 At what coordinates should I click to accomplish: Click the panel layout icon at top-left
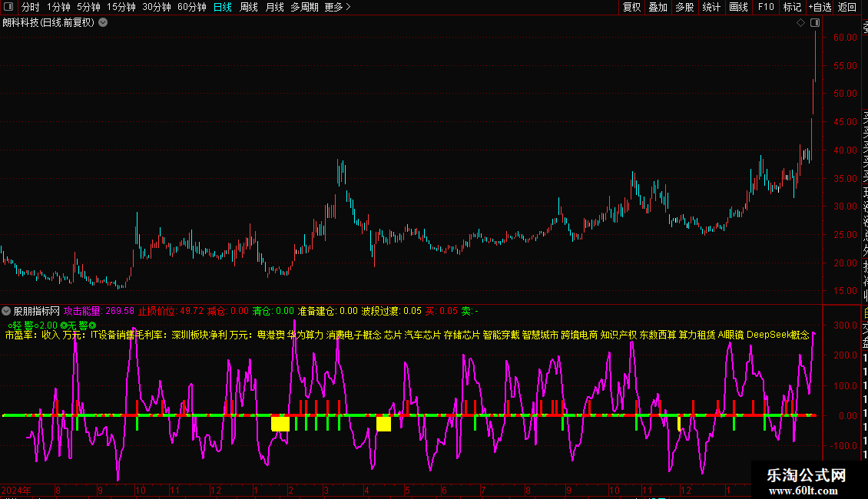[x=8, y=7]
